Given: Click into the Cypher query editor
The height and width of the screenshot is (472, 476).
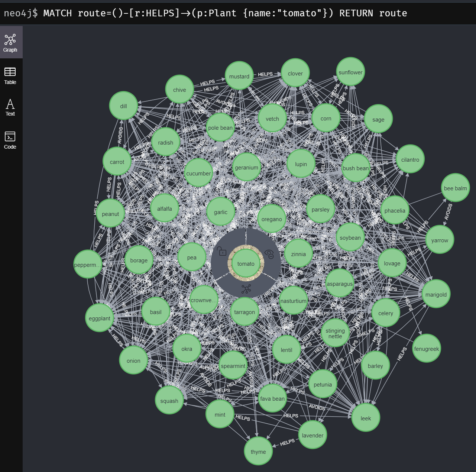Looking at the screenshot, I should (238, 13).
